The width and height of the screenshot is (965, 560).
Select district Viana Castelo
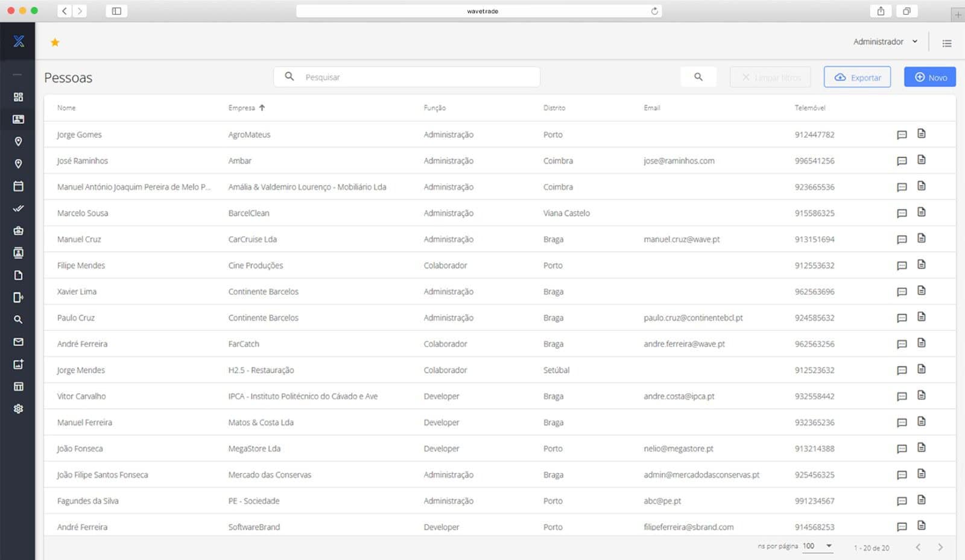pos(566,213)
